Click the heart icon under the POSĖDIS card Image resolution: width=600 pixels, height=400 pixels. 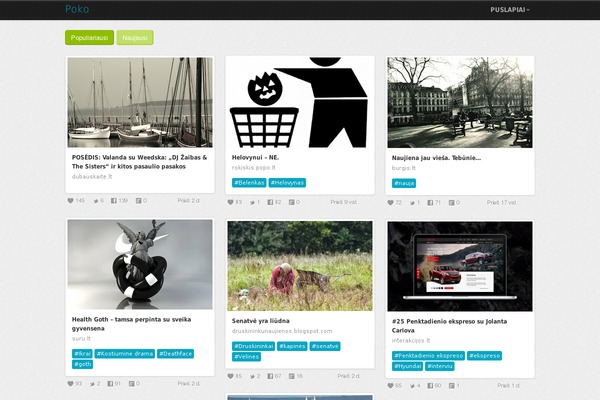(70, 201)
